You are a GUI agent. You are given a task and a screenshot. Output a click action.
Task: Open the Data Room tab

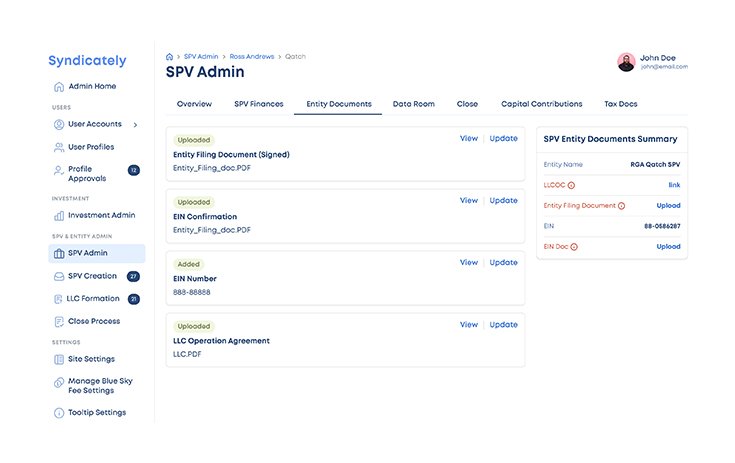point(413,104)
